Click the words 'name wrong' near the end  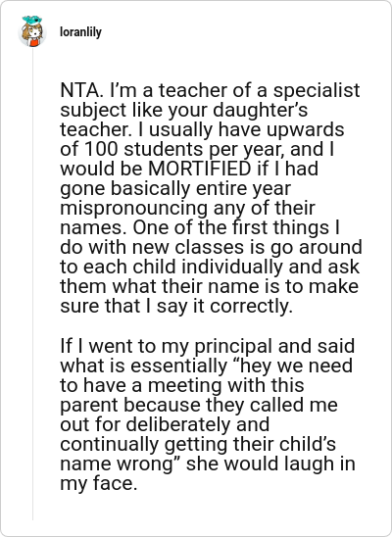(121, 464)
